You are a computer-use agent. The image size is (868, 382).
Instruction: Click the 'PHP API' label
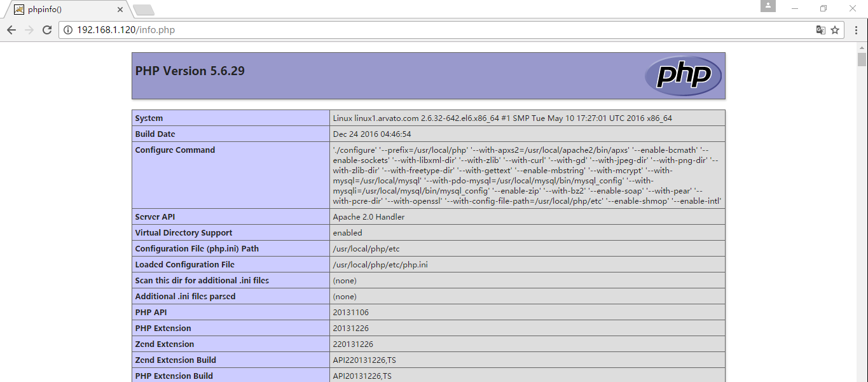click(x=151, y=313)
